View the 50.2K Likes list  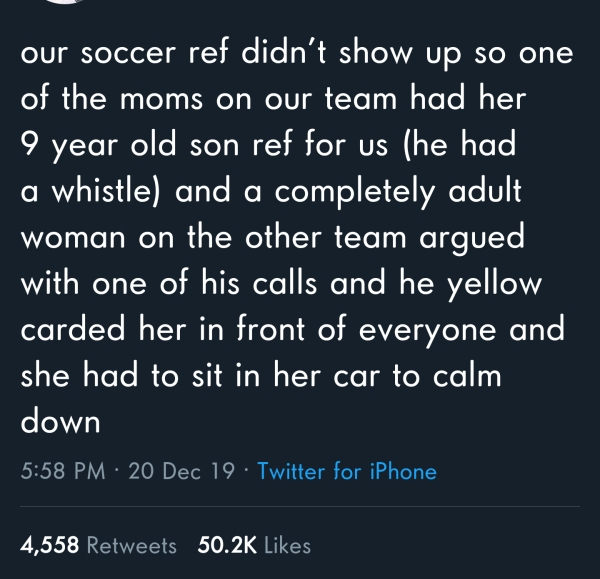[254, 545]
